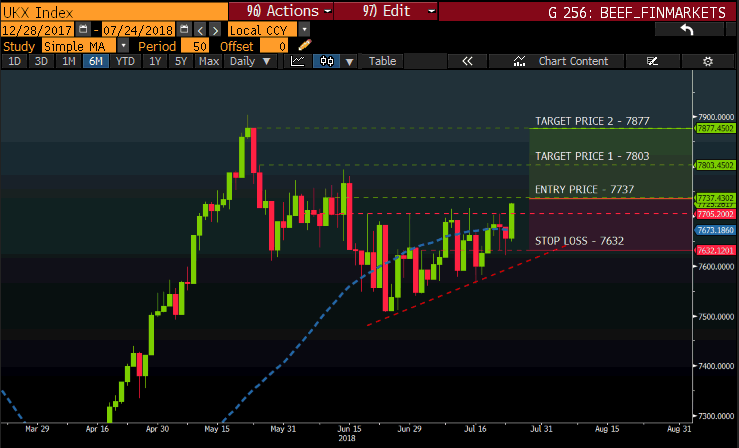The width and height of the screenshot is (739, 448).
Task: Click the 7500.0000 axis value
Action: [x=716, y=317]
